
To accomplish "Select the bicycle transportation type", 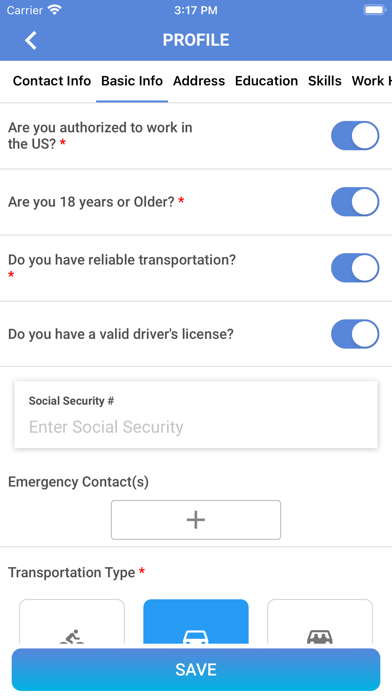I will [x=72, y=621].
